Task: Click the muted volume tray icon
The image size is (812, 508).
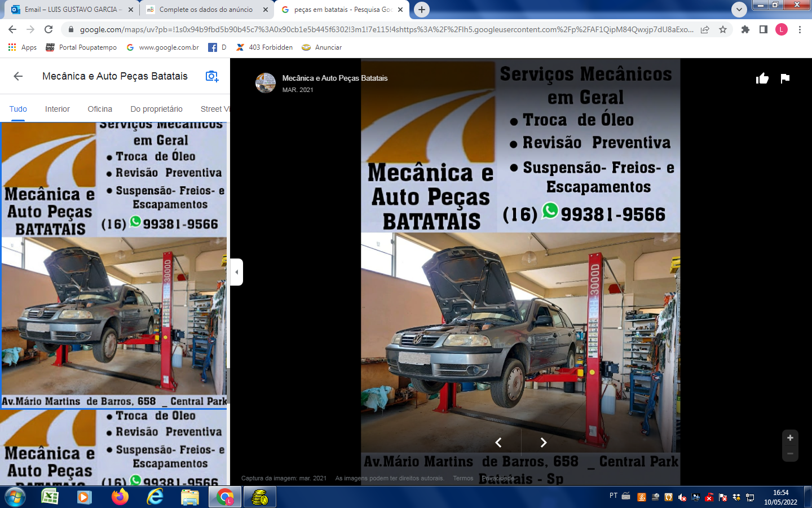Action: click(682, 497)
